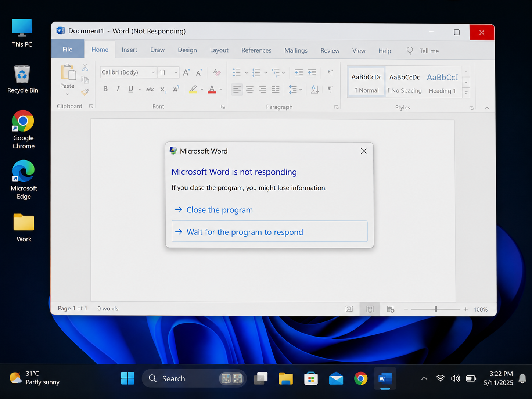
Task: Apply subscript formatting
Action: 163,89
